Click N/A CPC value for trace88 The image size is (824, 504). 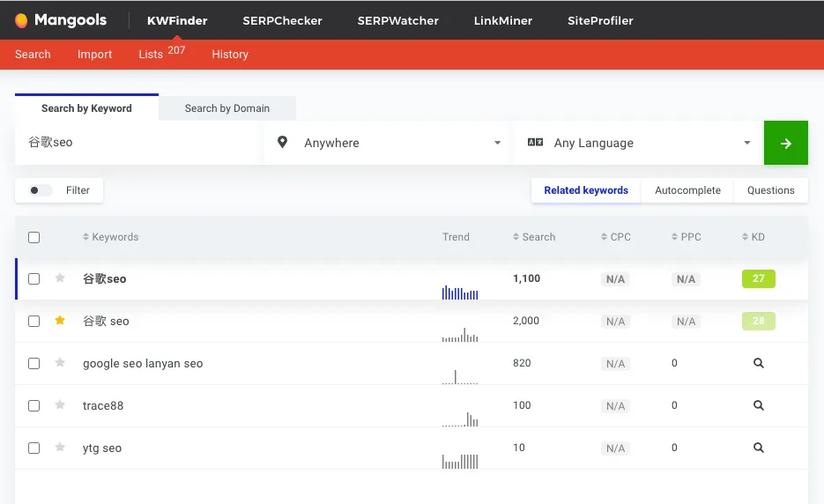(x=615, y=405)
